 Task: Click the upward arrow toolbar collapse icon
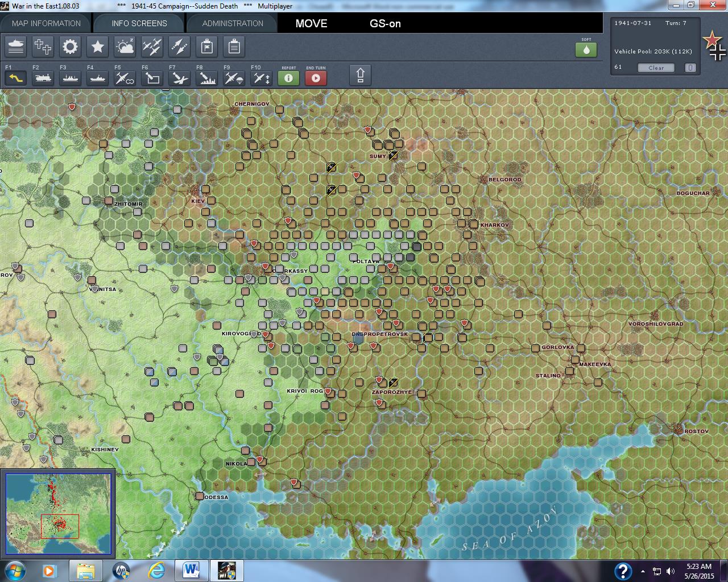coord(361,75)
